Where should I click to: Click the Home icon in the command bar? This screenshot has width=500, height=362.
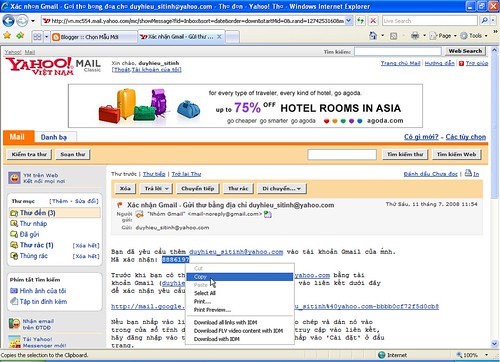tap(373, 36)
